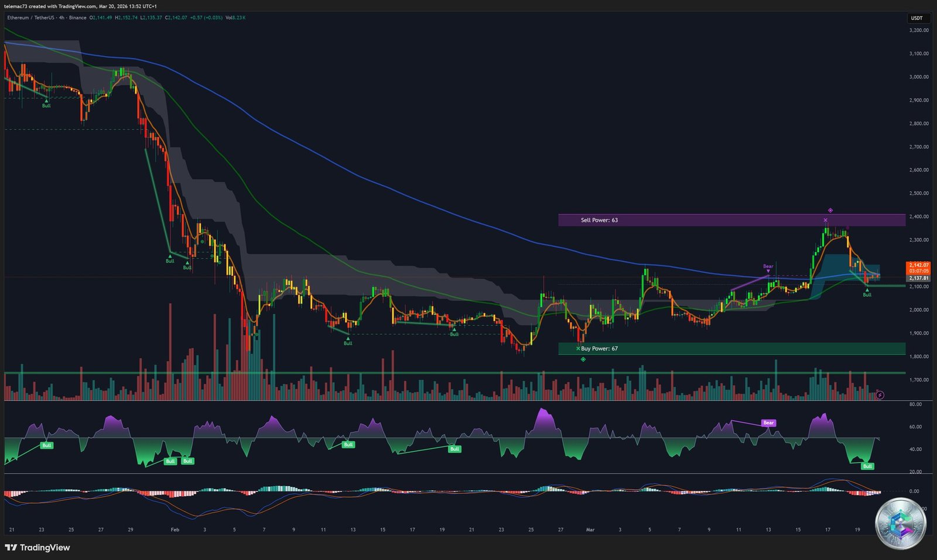Open the 4h timeframe selector in the header

click(61, 18)
